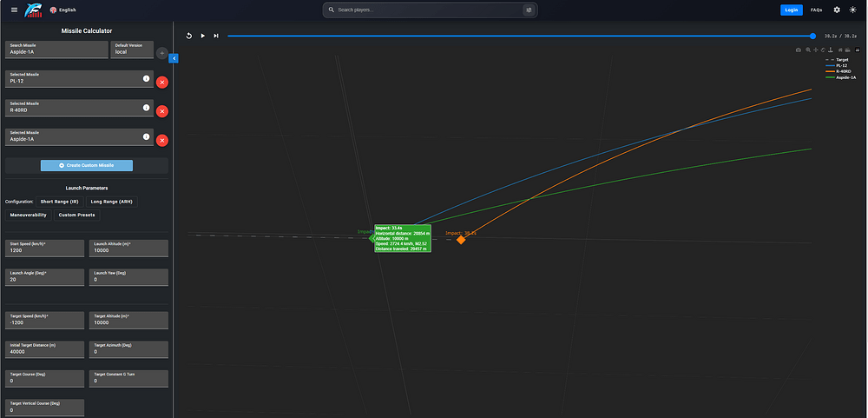Download plot as image with camera icon
Screen dimensions: 868x418
799,50
